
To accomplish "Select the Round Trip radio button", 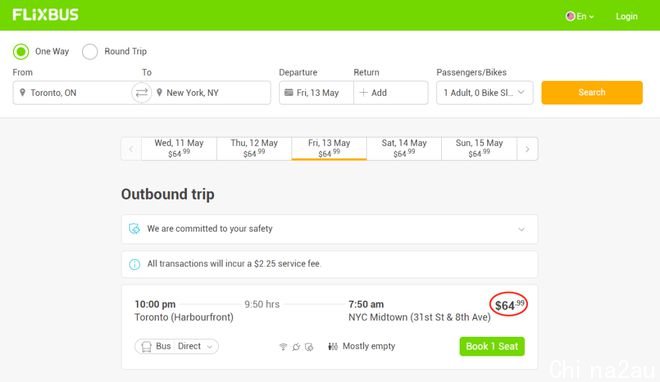I will pyautogui.click(x=90, y=52).
